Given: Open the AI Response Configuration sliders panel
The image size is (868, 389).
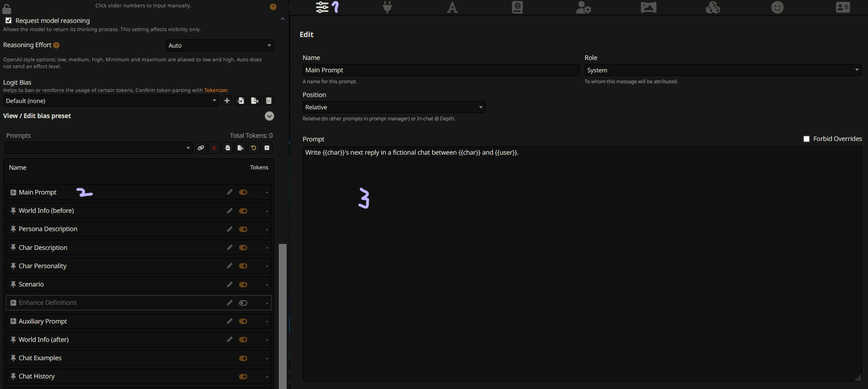Looking at the screenshot, I should click(322, 7).
